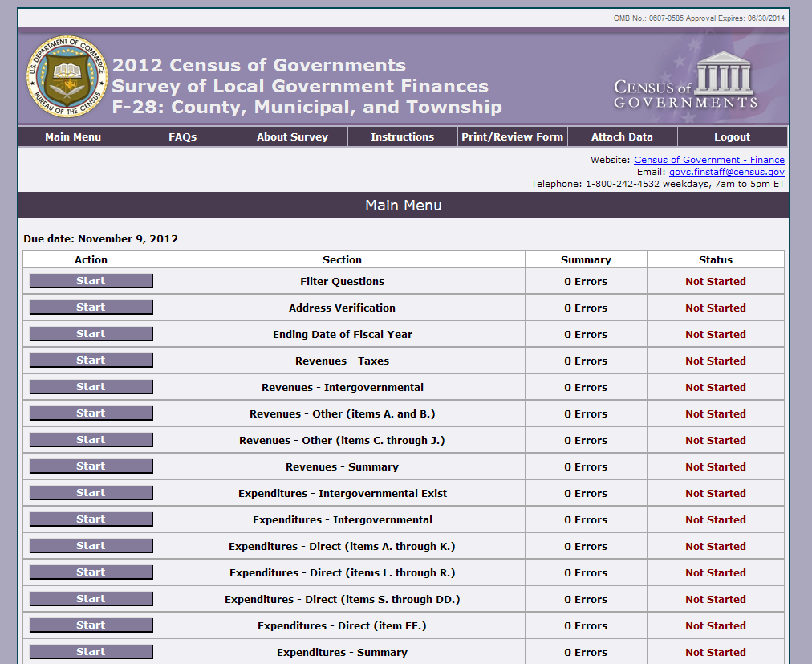This screenshot has height=664, width=812.
Task: Start Expenditures - Direct item EE.
Action: pos(91,625)
